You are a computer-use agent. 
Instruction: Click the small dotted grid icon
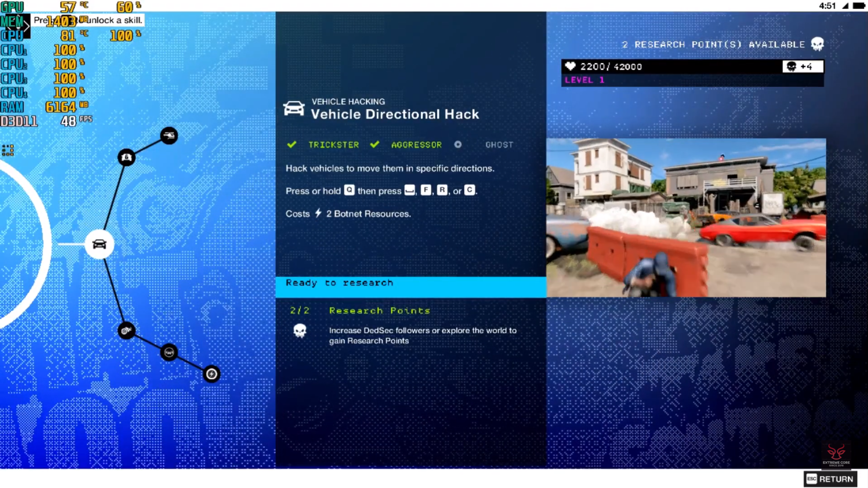click(8, 150)
